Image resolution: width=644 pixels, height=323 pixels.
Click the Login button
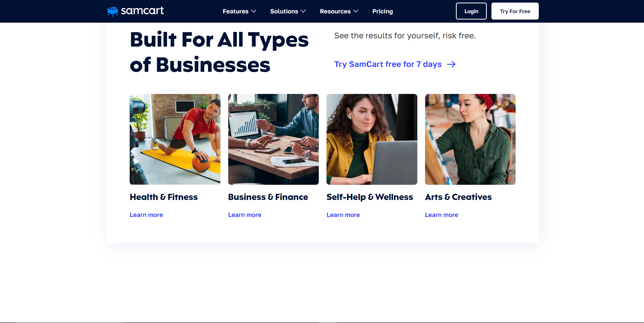pos(471,11)
